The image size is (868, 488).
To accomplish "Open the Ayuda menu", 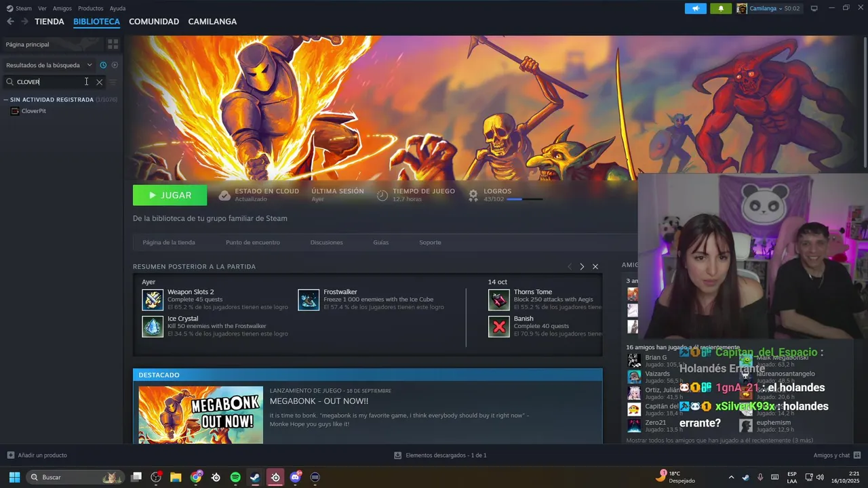I will (x=117, y=8).
